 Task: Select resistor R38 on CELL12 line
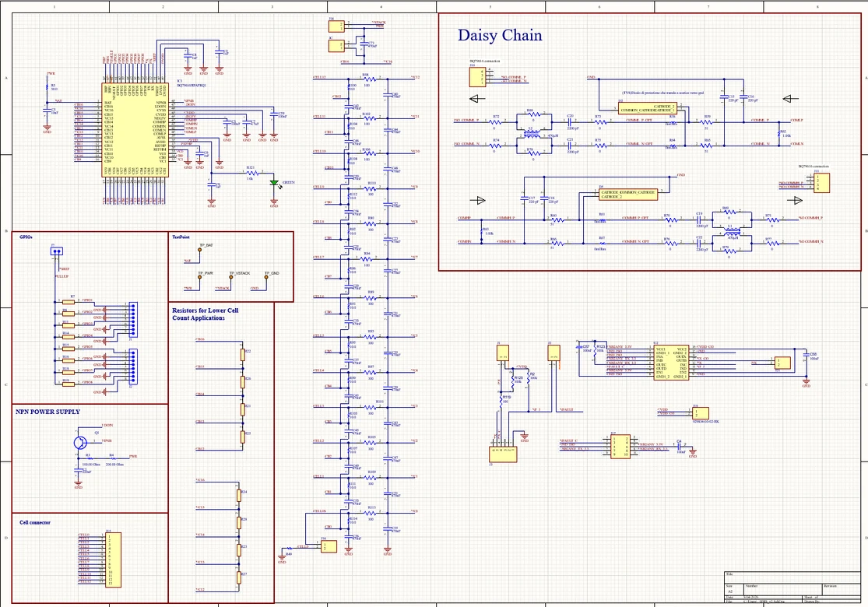(368, 79)
